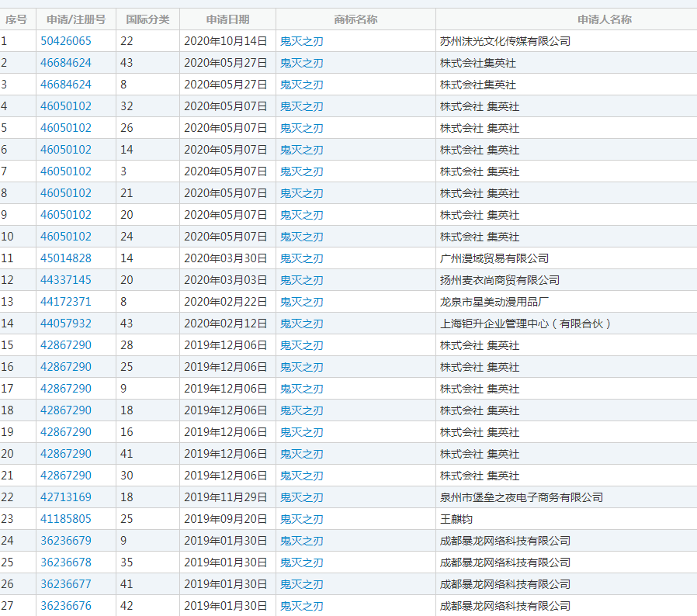Viewport: 697px width, 616px height.
Task: Open 鬼灭之刃 trademark link in row 1
Action: pos(301,41)
